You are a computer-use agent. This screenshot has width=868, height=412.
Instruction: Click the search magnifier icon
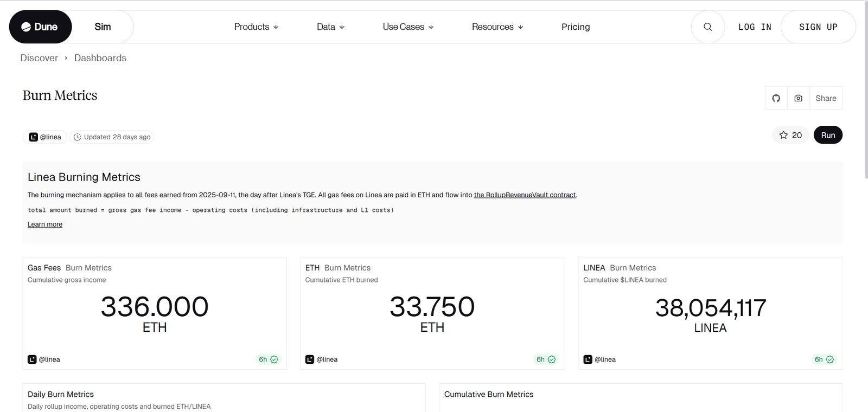[x=707, y=27]
